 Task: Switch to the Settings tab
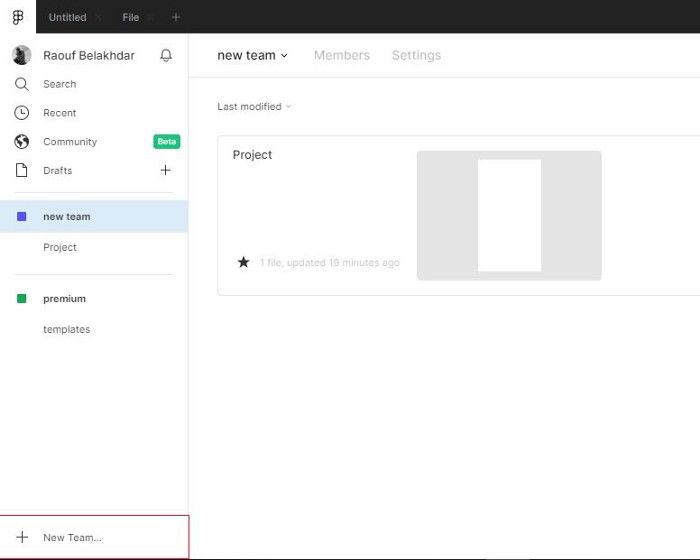[416, 55]
